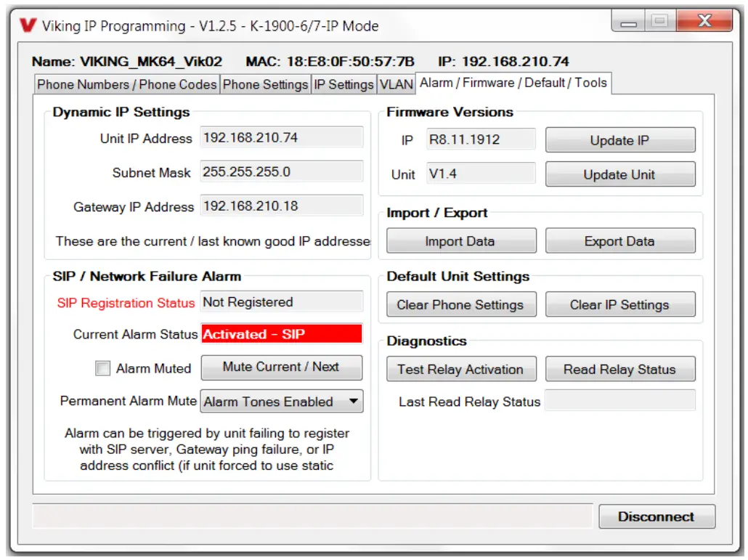
Task: Open the Permanent Alarm Mute dropdown
Action: tap(282, 401)
